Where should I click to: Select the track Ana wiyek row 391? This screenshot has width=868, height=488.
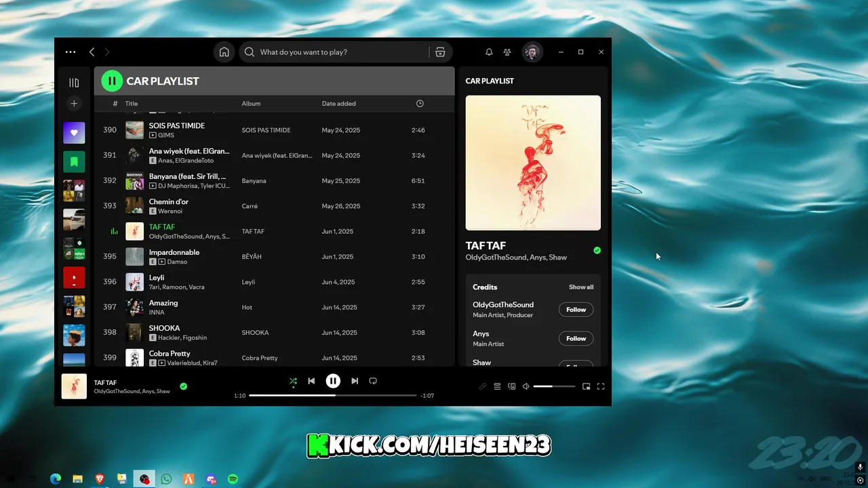(274, 155)
